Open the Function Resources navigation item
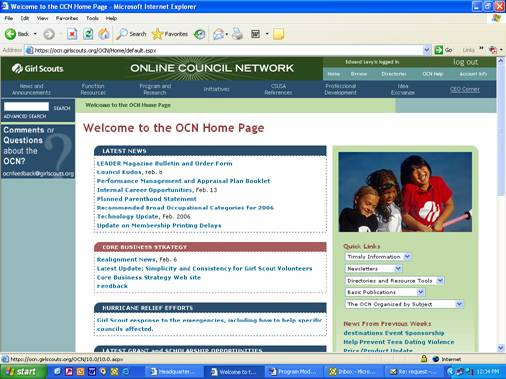The image size is (506, 379). tap(93, 89)
